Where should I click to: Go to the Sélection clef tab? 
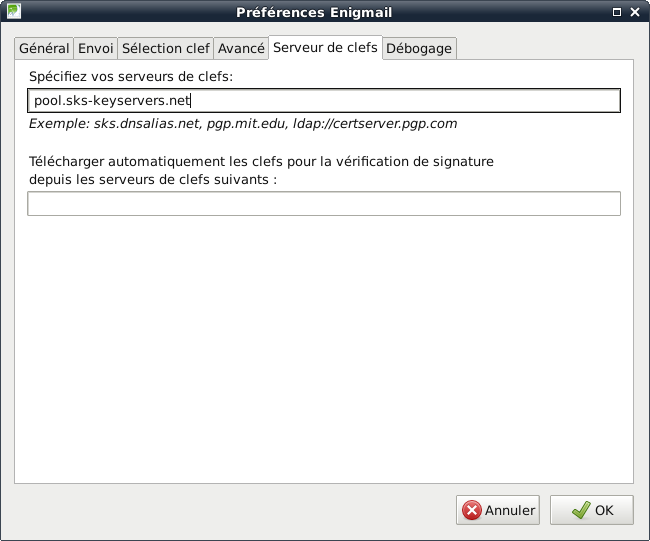166,48
